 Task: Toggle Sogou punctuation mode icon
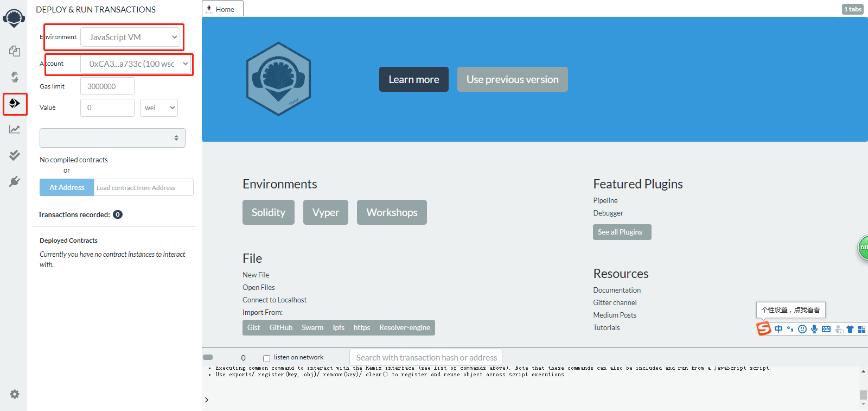tap(790, 329)
